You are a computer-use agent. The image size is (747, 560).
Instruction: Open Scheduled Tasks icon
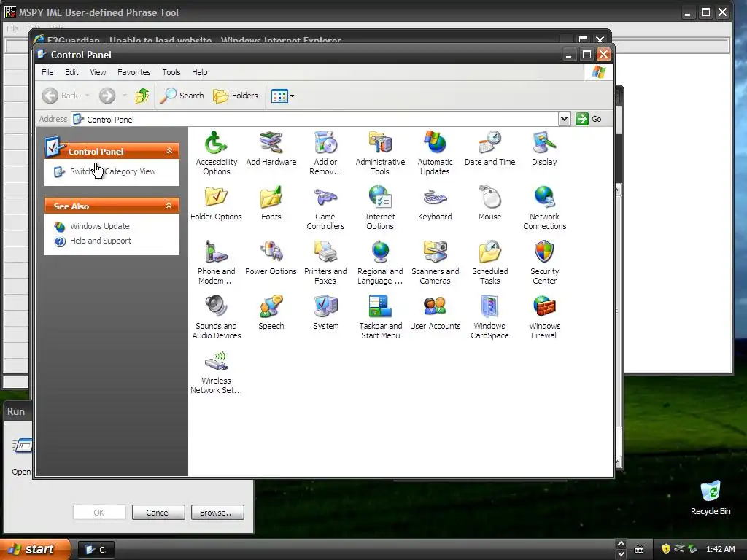click(489, 262)
